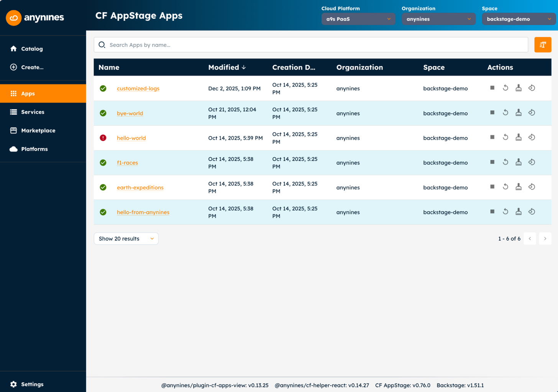Stop the f1-races app

point(492,162)
